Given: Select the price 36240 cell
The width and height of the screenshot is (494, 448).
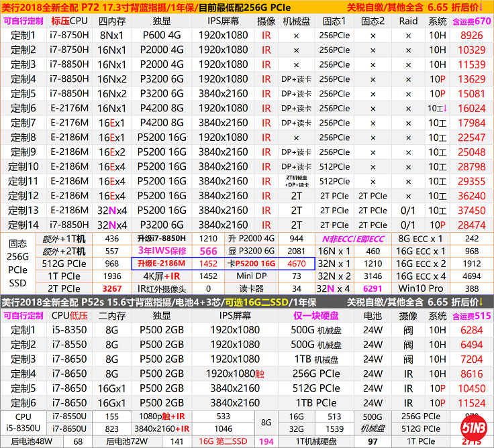Looking at the screenshot, I should tap(471, 196).
